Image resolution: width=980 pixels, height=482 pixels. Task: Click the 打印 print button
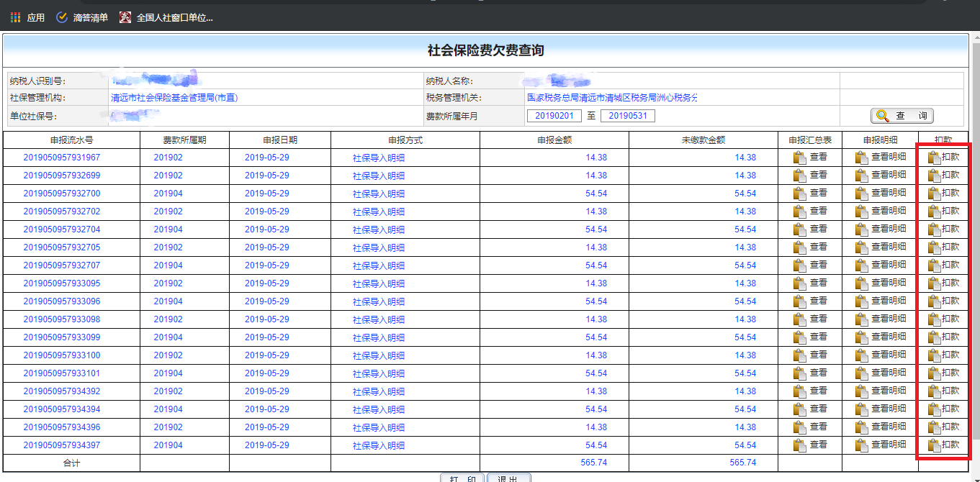462,478
